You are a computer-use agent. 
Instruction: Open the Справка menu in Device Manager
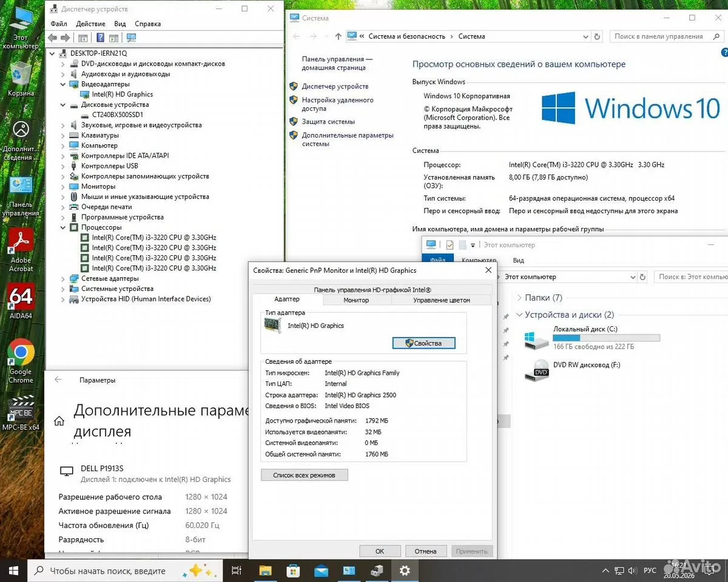148,24
